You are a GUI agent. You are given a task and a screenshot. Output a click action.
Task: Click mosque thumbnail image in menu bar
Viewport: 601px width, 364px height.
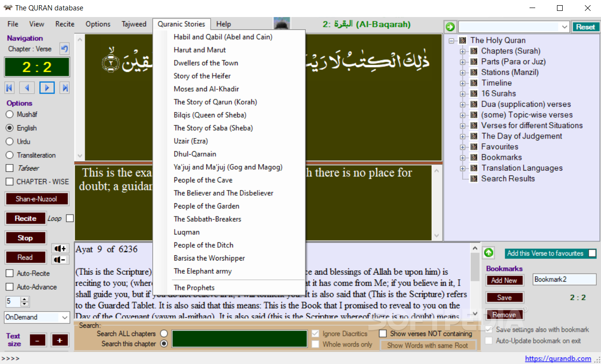282,24
